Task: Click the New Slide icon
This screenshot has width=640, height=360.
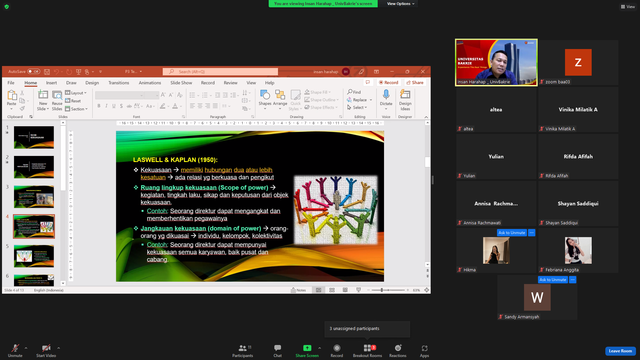Action: click(42, 96)
